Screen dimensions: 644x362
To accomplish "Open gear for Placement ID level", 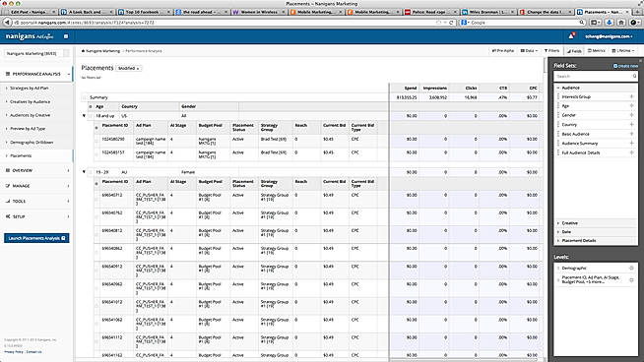I will pyautogui.click(x=631, y=280).
